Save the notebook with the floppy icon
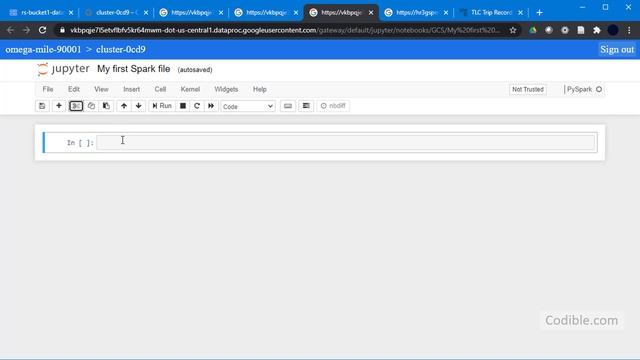This screenshot has width=640, height=360. [x=42, y=106]
